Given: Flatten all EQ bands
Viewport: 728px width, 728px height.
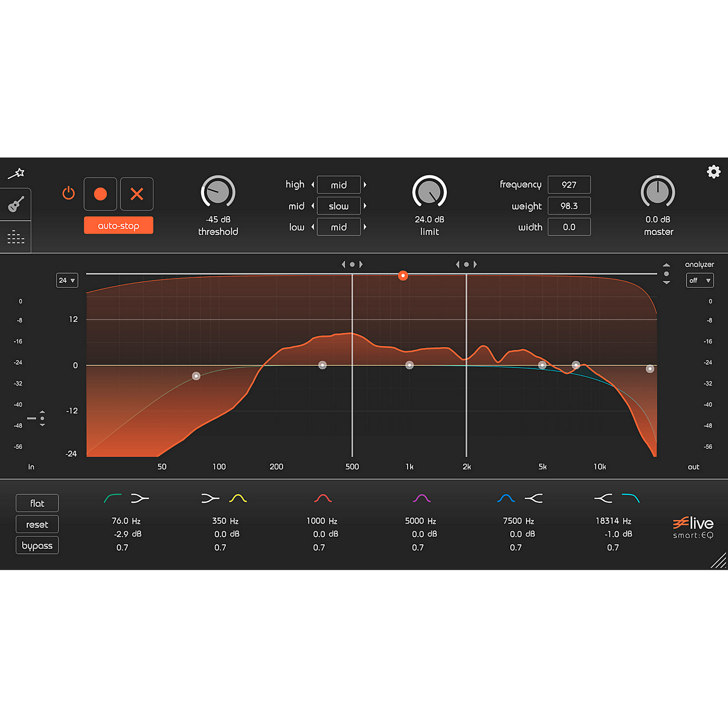Looking at the screenshot, I should click(37, 503).
